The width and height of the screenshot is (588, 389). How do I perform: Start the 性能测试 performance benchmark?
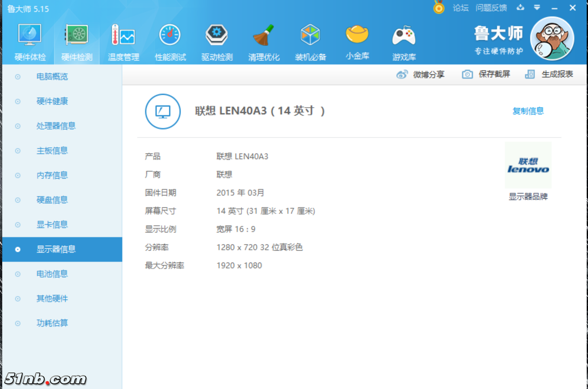pyautogui.click(x=170, y=41)
